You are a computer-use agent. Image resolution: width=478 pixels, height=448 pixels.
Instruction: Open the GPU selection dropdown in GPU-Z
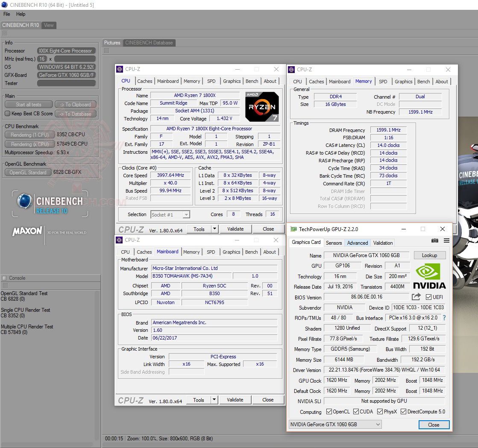pos(335,425)
